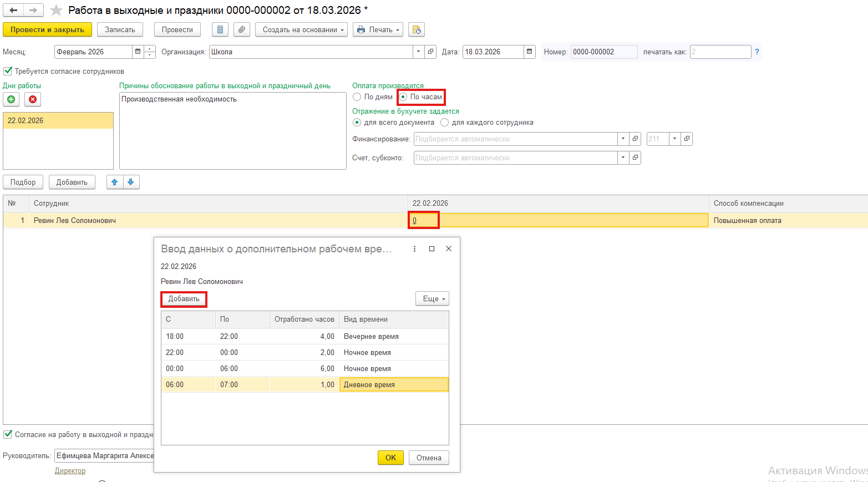868x482 pixels.
Task: Save document with Записать button
Action: 120,29
